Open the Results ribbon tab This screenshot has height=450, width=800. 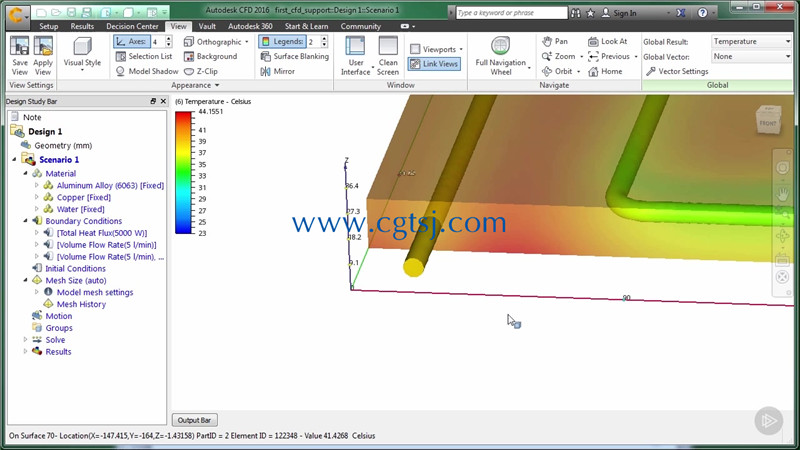click(x=82, y=26)
